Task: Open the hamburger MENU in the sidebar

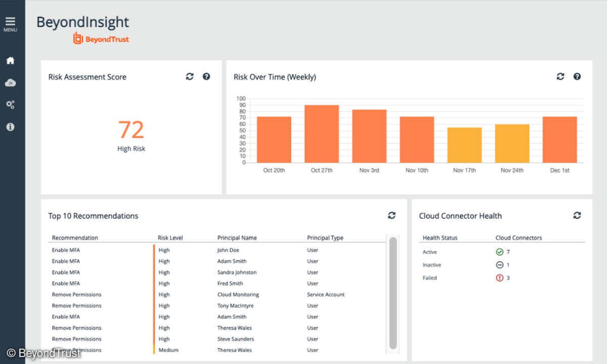Action: (10, 24)
